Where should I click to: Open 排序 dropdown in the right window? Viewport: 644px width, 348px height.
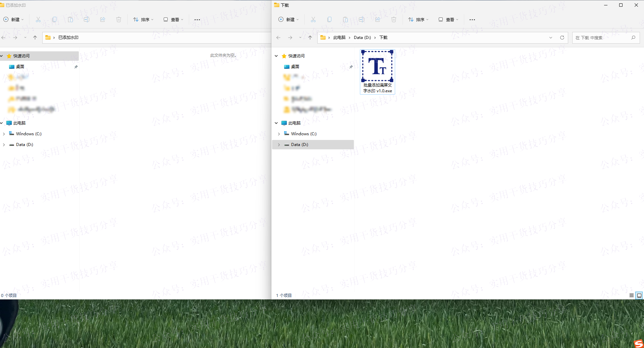click(x=418, y=19)
